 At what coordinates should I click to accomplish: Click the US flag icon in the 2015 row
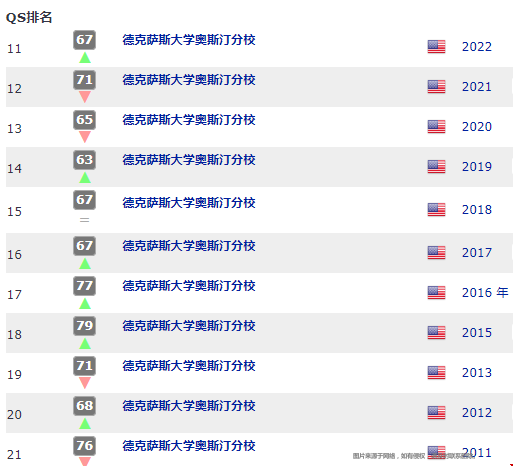[x=436, y=332]
